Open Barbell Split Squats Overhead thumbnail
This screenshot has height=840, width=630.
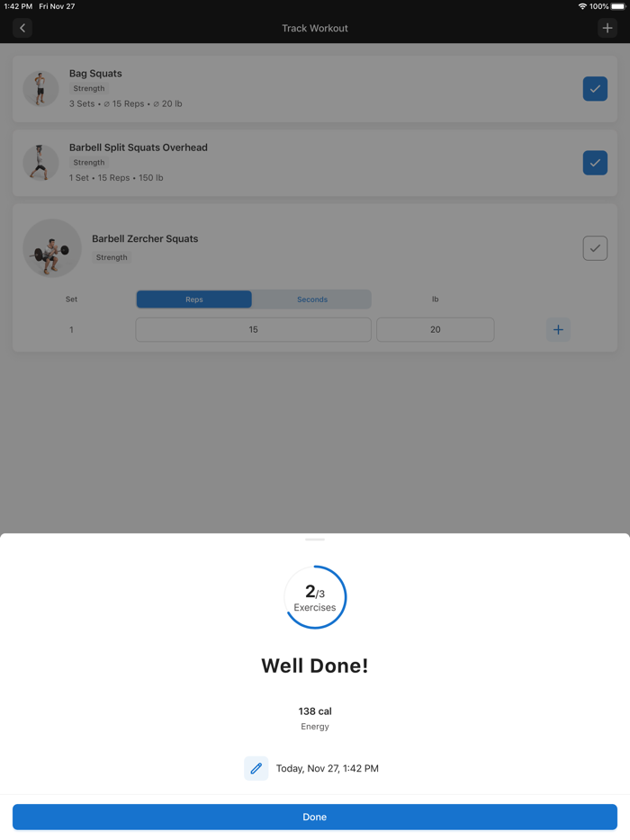40,162
